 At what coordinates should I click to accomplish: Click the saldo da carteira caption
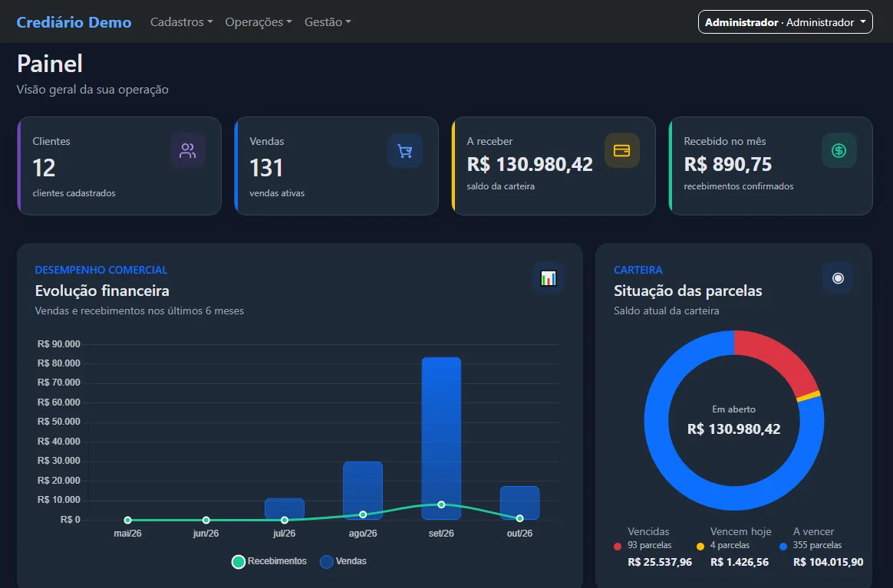click(x=501, y=186)
